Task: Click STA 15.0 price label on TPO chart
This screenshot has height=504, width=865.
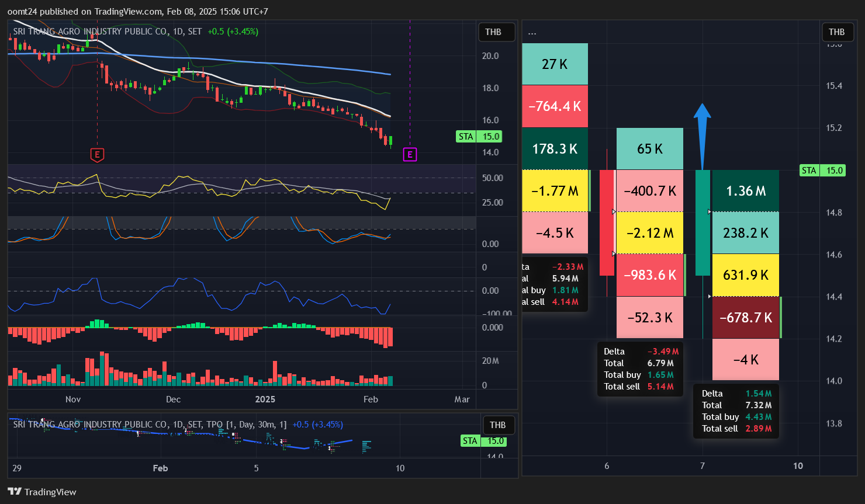Action: coord(483,441)
